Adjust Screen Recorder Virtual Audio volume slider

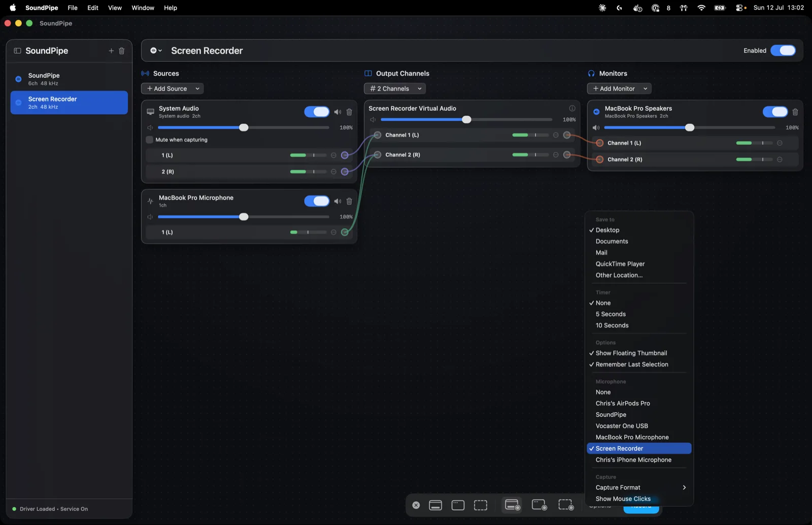pos(466,120)
